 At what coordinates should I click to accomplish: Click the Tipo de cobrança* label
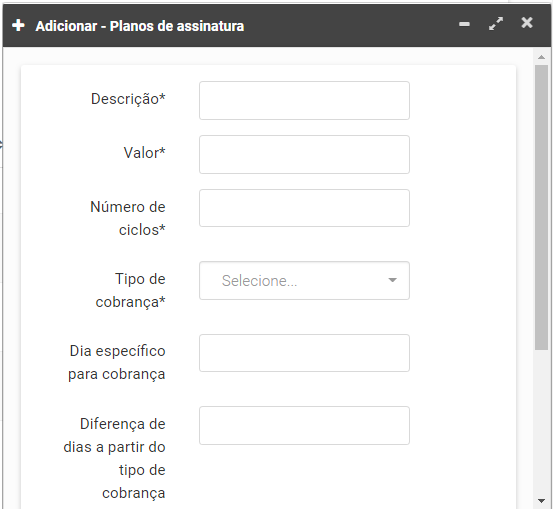pos(130,290)
